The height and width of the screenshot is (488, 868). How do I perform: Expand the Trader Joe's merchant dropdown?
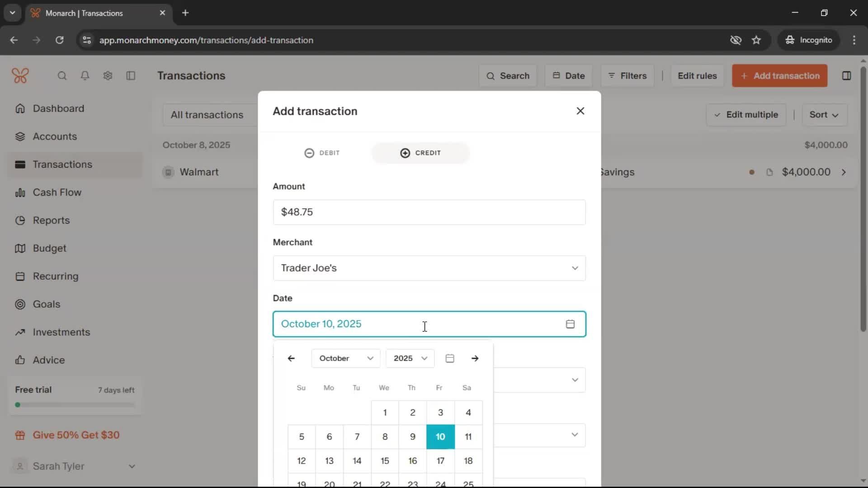pos(575,268)
